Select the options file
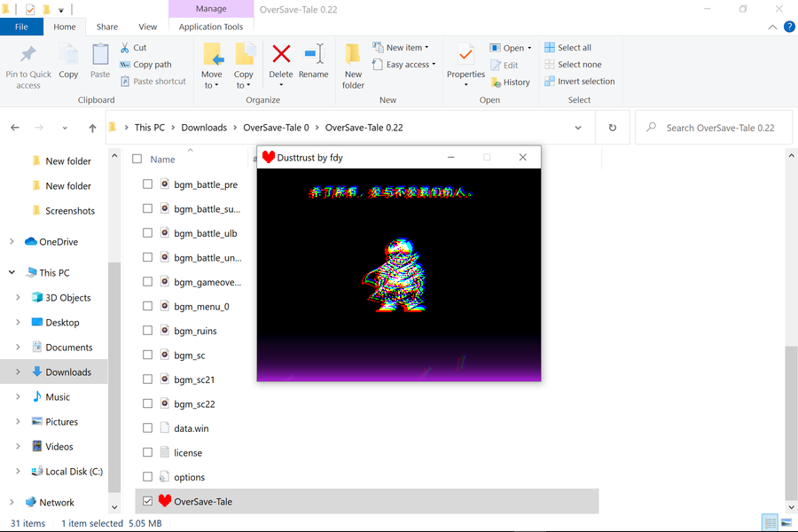Image resolution: width=798 pixels, height=532 pixels. point(190,477)
